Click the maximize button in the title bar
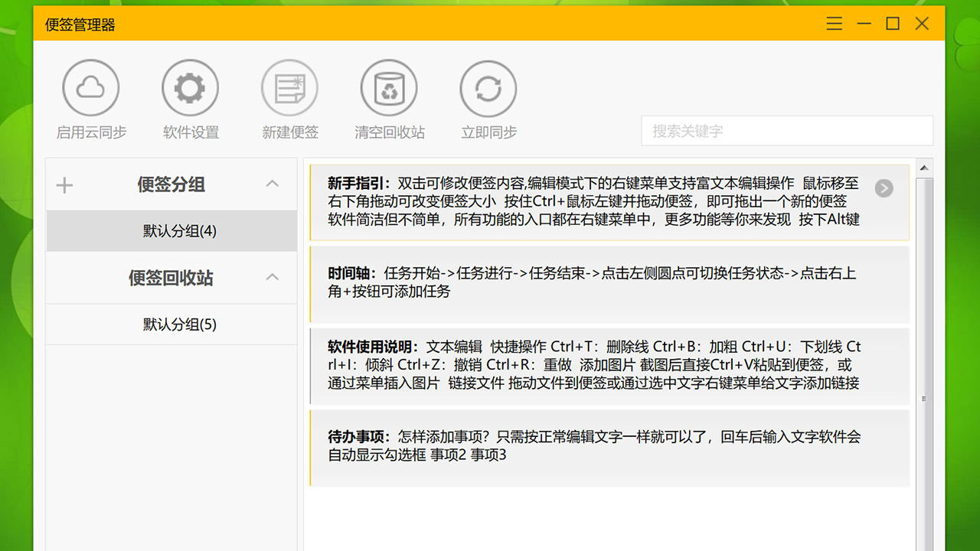Image resolution: width=980 pixels, height=551 pixels. (893, 24)
